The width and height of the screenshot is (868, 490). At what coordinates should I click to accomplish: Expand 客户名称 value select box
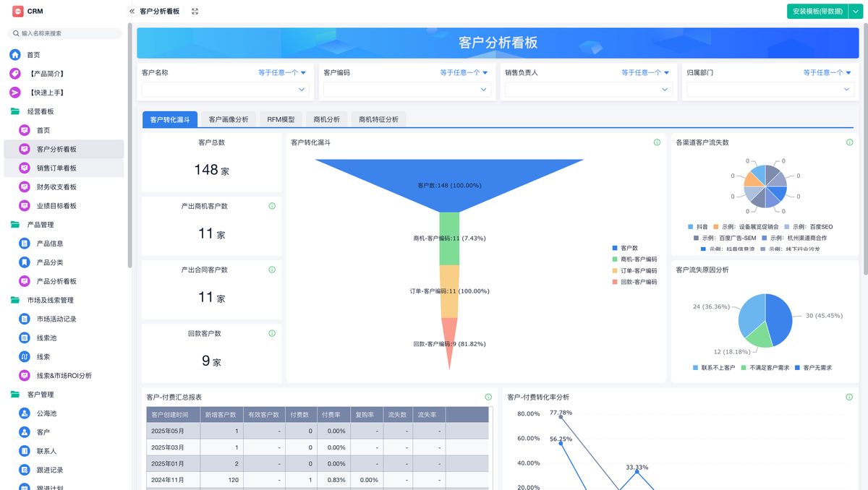[x=226, y=90]
